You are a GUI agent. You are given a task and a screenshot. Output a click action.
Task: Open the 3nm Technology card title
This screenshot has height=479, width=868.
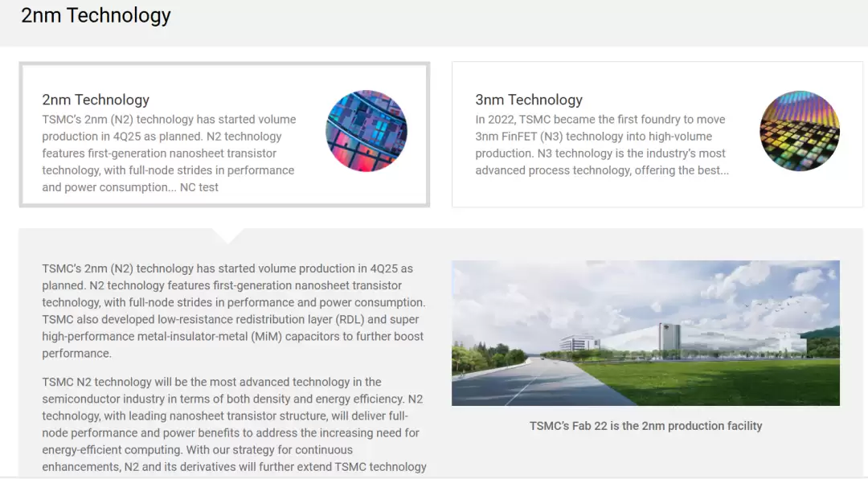coord(528,100)
